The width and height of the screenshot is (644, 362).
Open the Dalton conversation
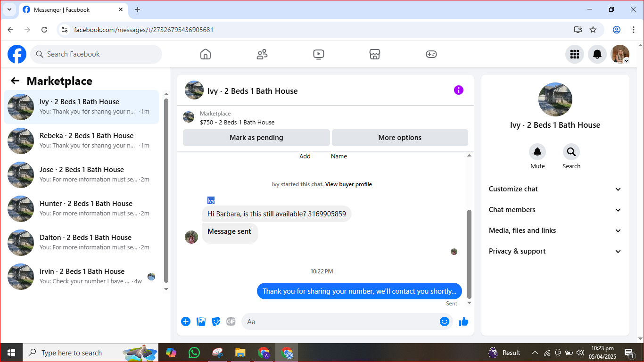point(82,243)
